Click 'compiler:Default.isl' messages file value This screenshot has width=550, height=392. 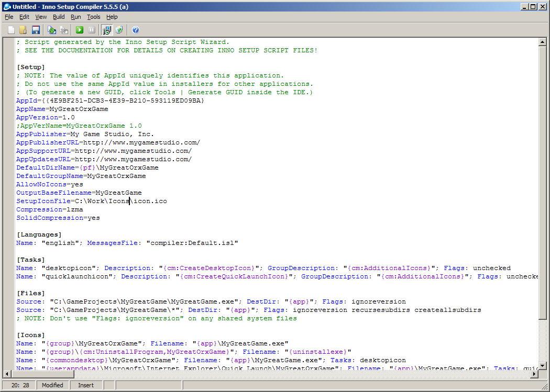(192, 243)
